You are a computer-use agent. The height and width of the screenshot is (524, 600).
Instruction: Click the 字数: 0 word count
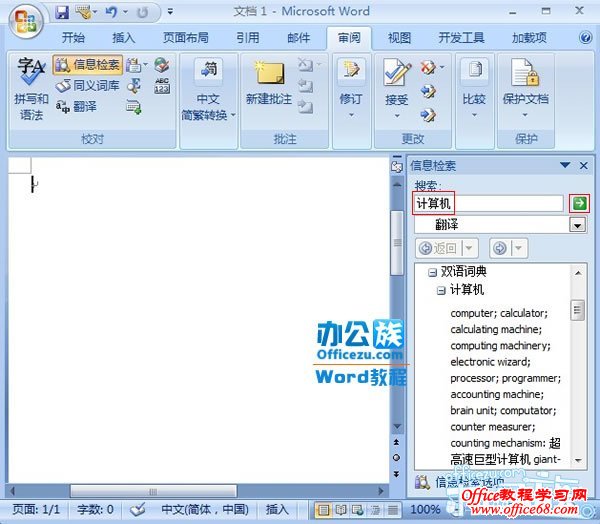95,509
